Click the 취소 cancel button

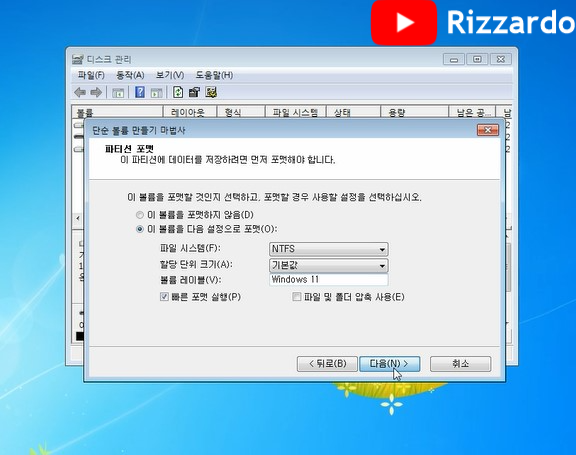tap(460, 364)
